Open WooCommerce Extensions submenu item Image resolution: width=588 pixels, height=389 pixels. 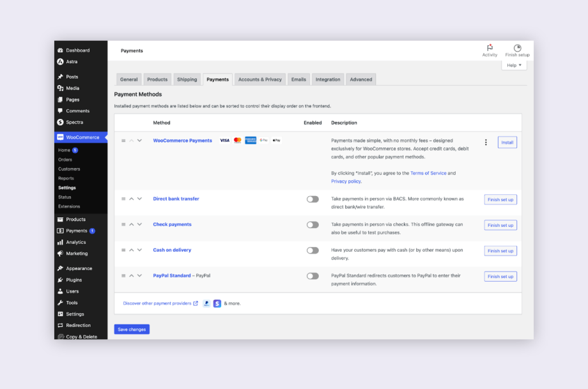(69, 206)
